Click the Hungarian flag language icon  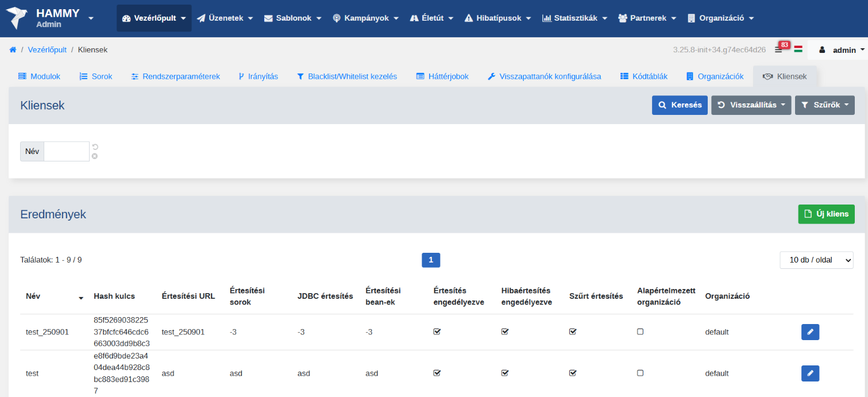[x=798, y=49]
